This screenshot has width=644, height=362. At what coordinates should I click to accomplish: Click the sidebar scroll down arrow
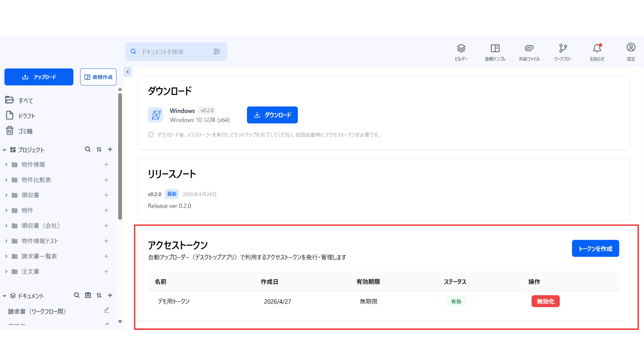(x=120, y=322)
